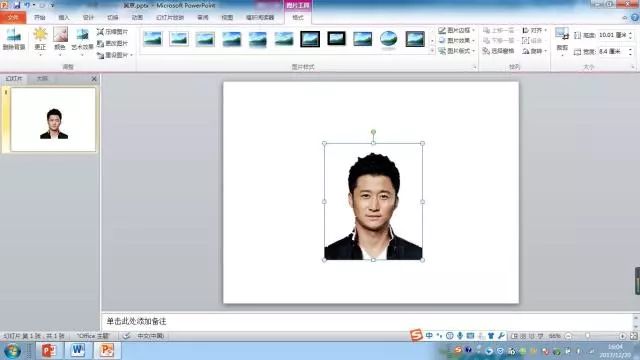Open the Size group dialog launcher

pyautogui.click(x=633, y=67)
